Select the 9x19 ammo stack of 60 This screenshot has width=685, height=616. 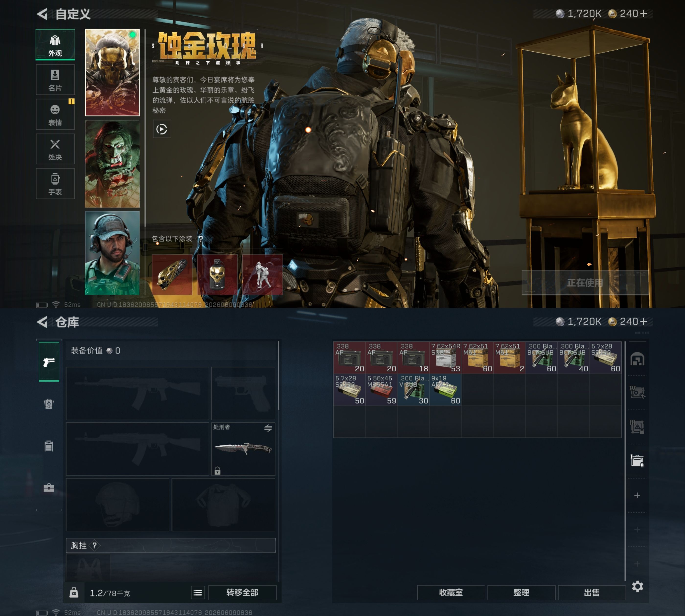pyautogui.click(x=446, y=390)
